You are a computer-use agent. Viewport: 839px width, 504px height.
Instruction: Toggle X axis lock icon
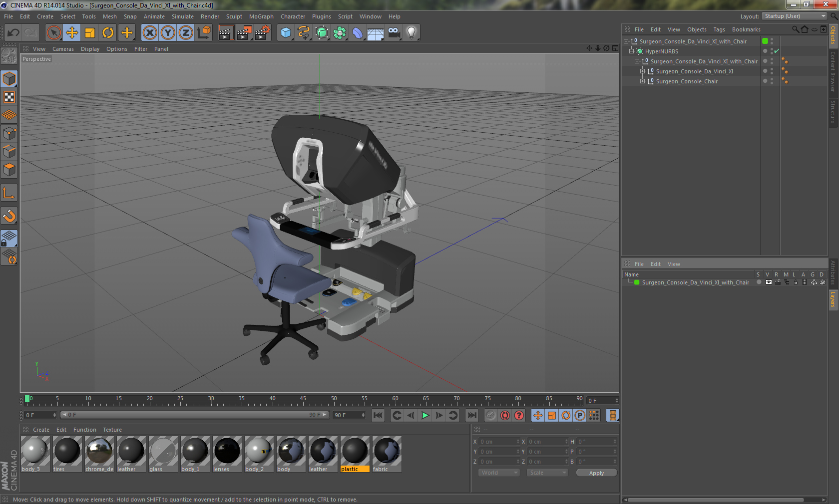click(150, 33)
